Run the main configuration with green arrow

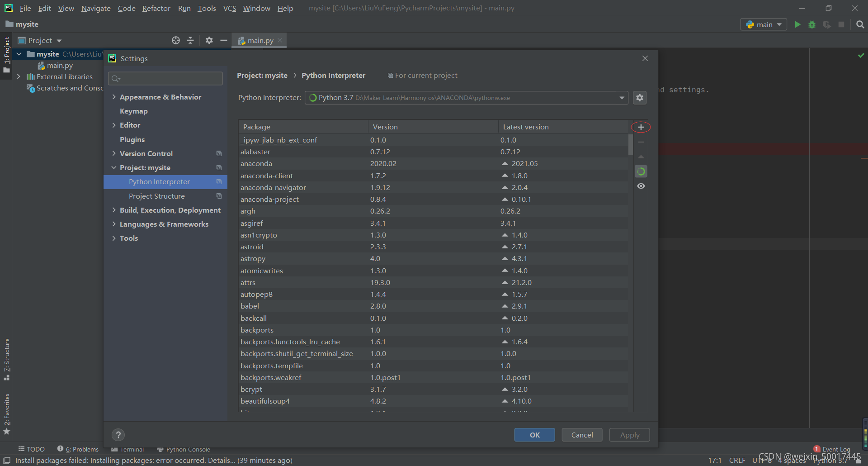pos(797,24)
